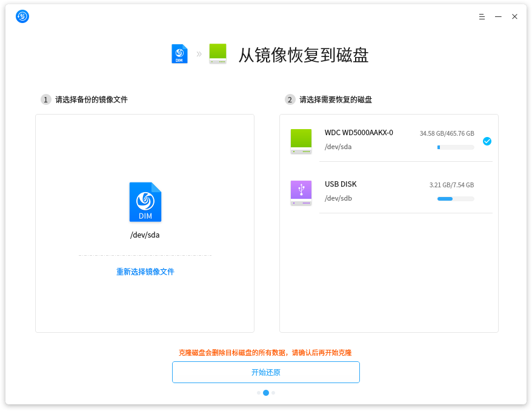Click the small DIM icon in the page header
The image size is (532, 411).
click(x=179, y=54)
